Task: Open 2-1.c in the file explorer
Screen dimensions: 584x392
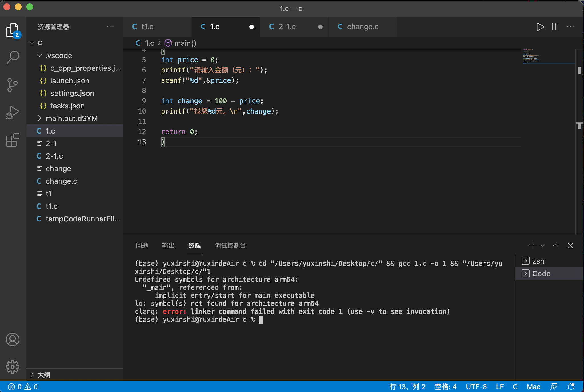Action: pyautogui.click(x=75, y=156)
